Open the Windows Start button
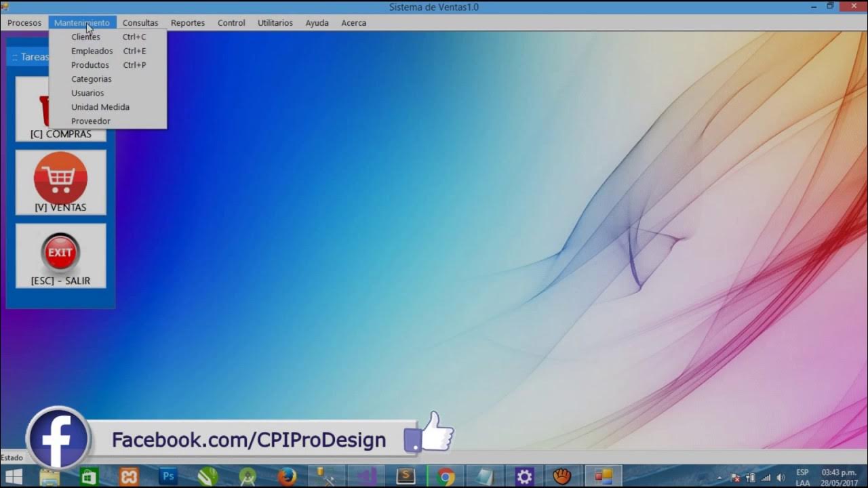This screenshot has height=488, width=868. (x=14, y=476)
